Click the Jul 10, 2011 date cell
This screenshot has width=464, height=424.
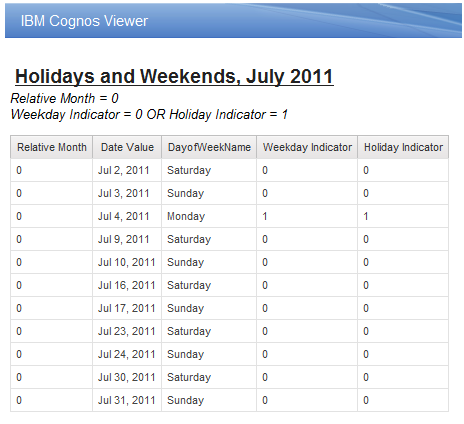coord(127,262)
